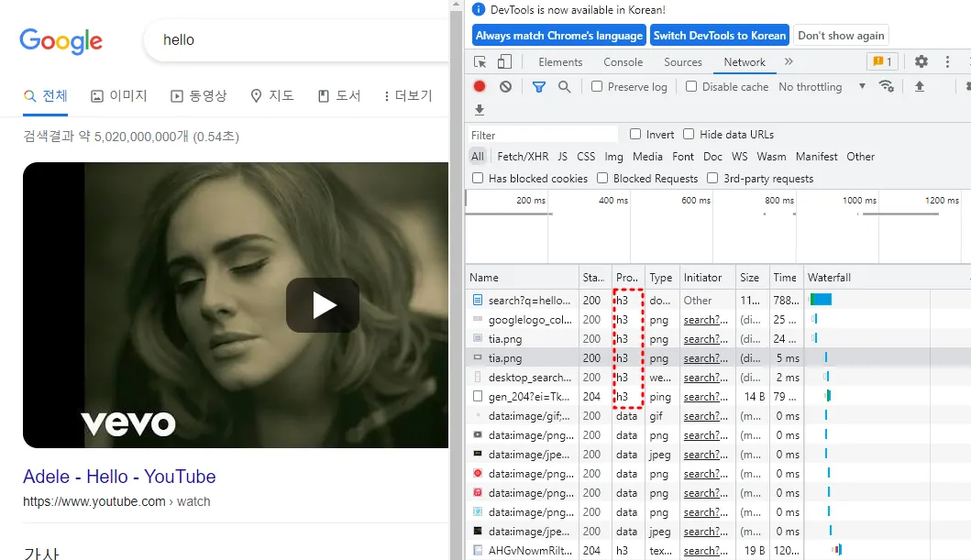Screen dimensions: 971x560
Task: Open initiator link of gen_204 row
Action: pos(706,397)
